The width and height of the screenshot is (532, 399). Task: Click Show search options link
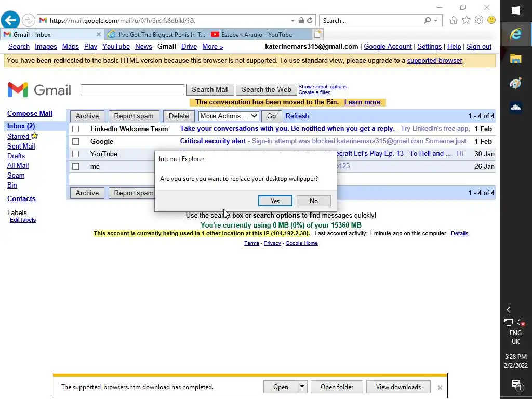point(323,87)
